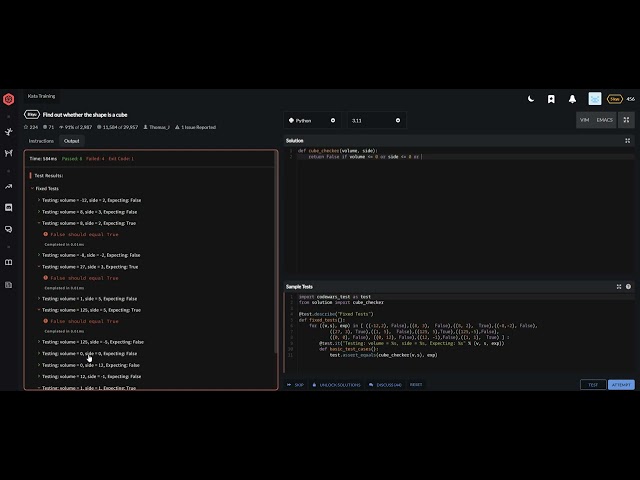Click SKIP to next kata
640x480 pixels.
click(x=296, y=385)
